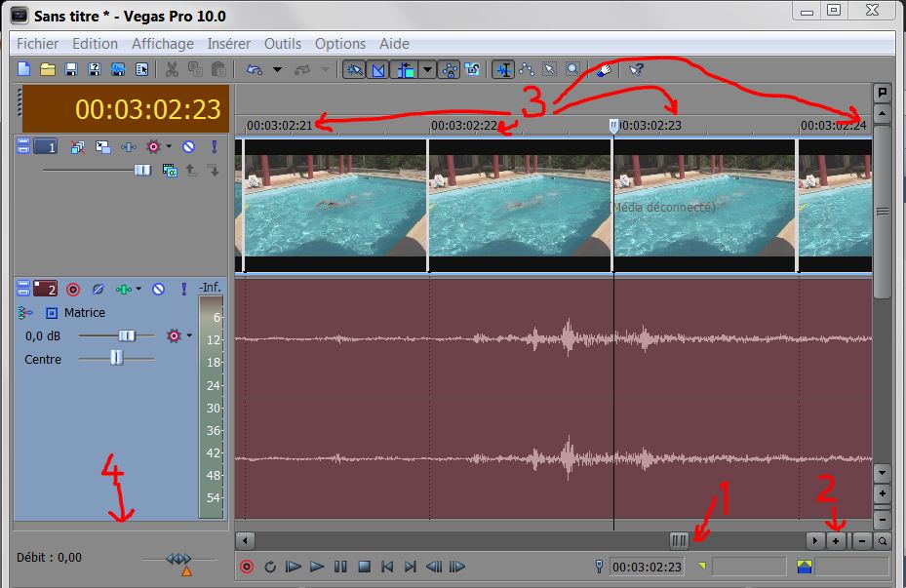Viewport: 906px width, 588px height.
Task: Activate the What's This help pointer
Action: (x=636, y=70)
